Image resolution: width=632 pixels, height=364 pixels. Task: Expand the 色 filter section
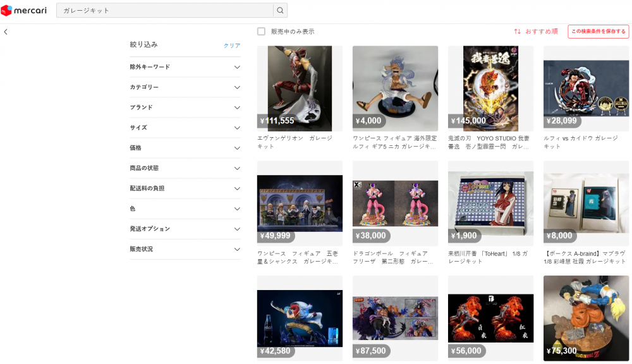click(x=185, y=209)
